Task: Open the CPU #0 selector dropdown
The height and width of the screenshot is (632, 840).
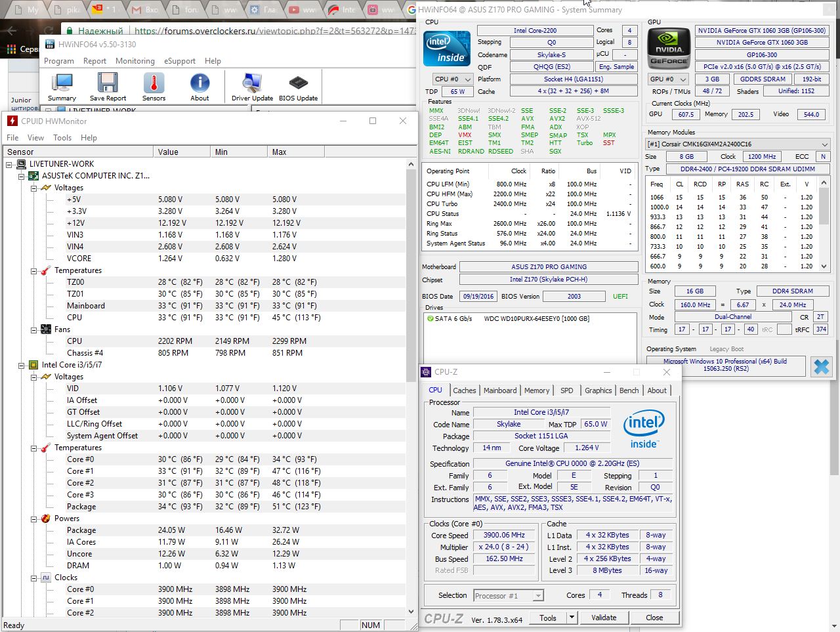Action: coord(453,79)
